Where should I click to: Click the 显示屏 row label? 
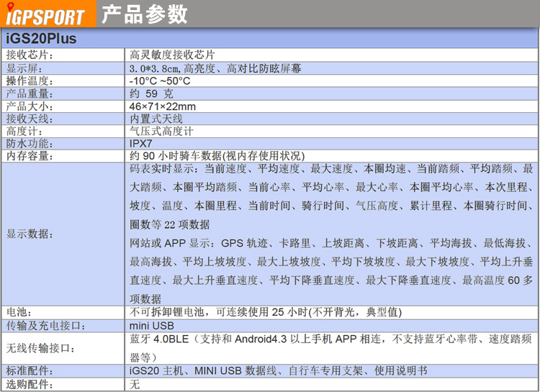click(x=24, y=68)
